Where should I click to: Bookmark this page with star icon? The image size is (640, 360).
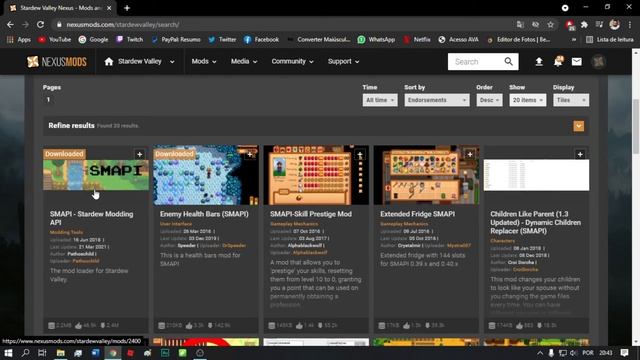coord(550,24)
